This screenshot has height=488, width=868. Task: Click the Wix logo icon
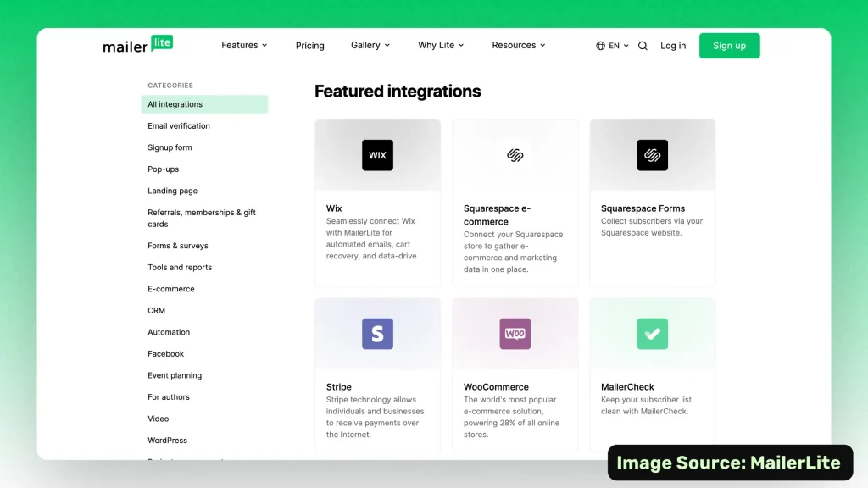tap(377, 155)
